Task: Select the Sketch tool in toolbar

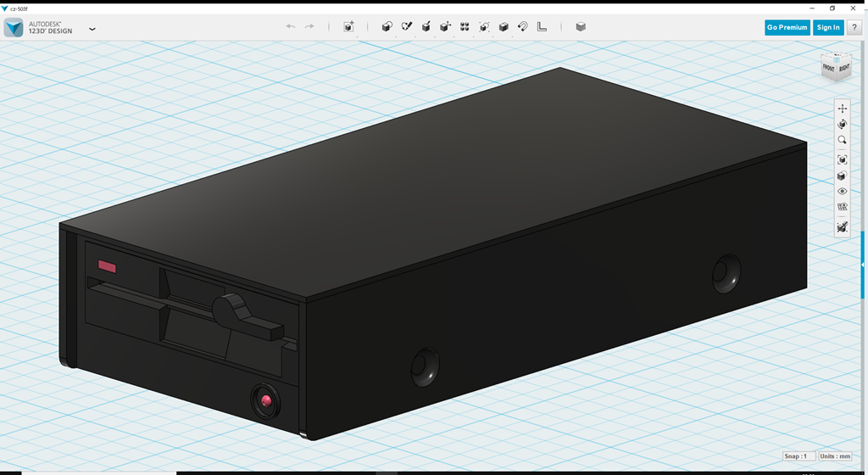Action: (x=407, y=27)
